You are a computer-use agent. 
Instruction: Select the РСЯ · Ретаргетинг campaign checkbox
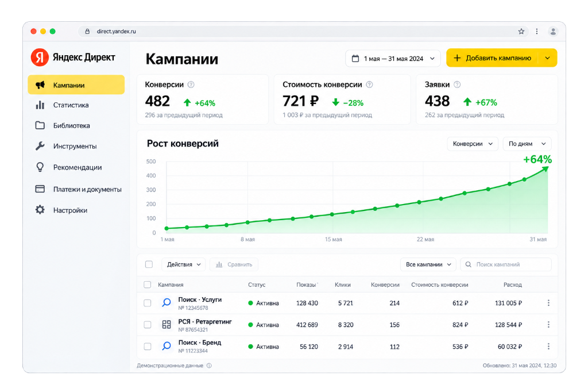point(148,325)
